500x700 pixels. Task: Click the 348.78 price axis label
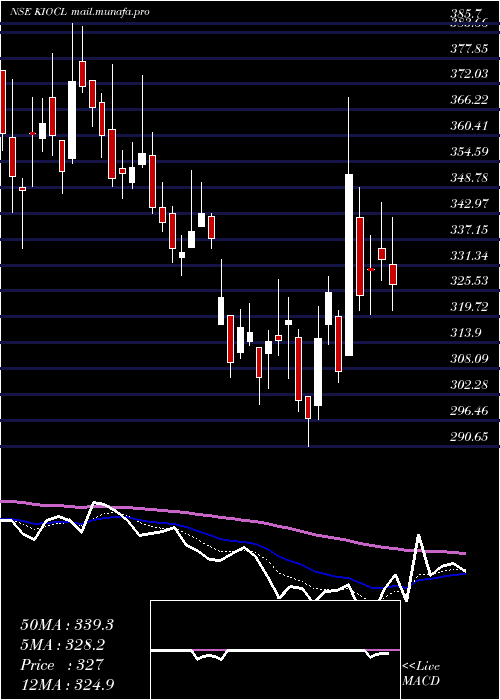coord(469,178)
